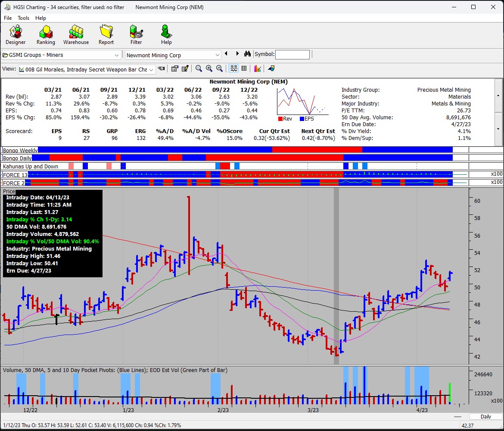
Task: Go to previous security with left arrow
Action: [x=226, y=54]
